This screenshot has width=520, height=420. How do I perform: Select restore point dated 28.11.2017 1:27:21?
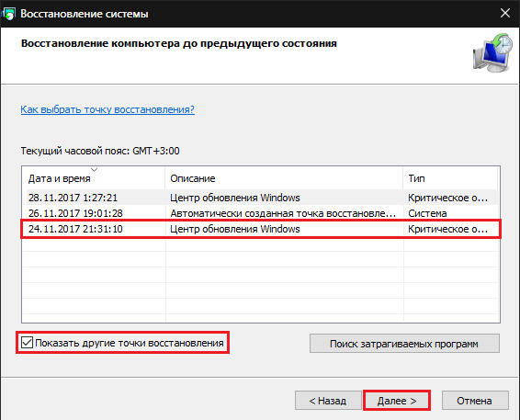coord(261,198)
